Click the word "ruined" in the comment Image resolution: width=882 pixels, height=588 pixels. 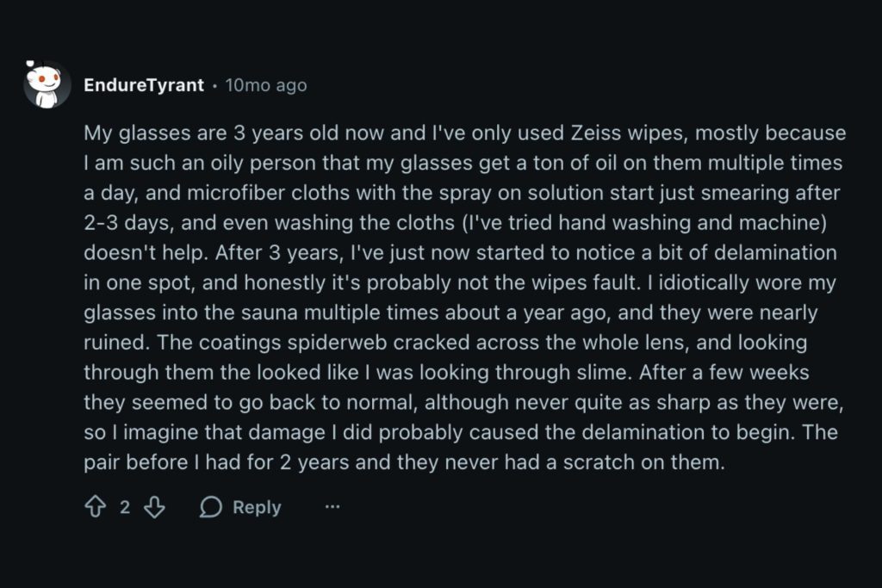(x=113, y=343)
